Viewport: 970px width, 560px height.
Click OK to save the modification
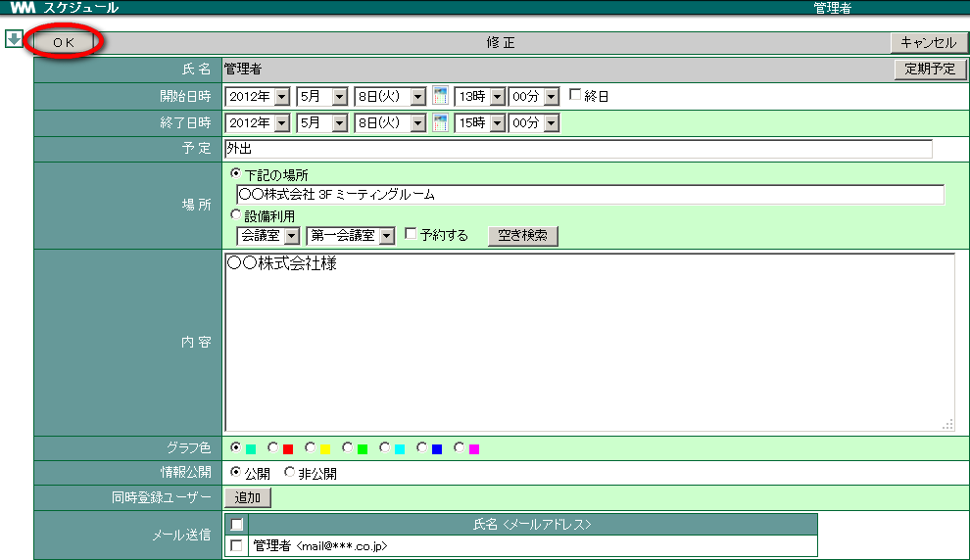[x=64, y=43]
